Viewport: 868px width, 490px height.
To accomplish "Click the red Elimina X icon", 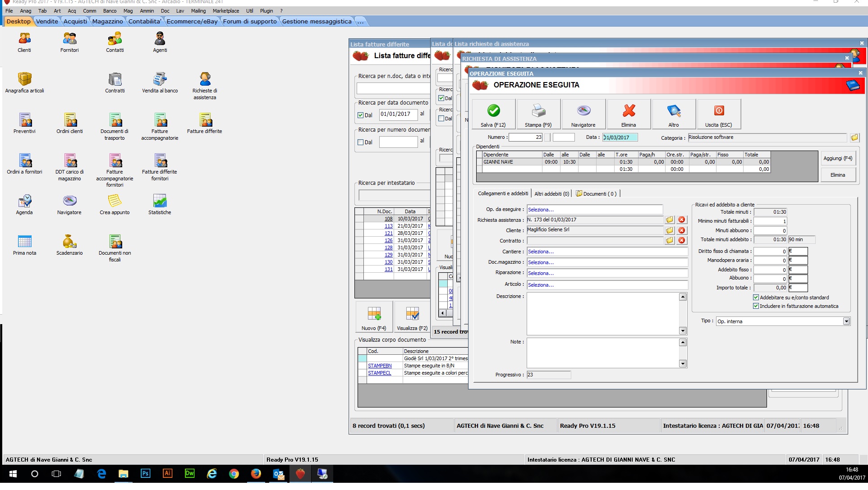I will point(629,111).
